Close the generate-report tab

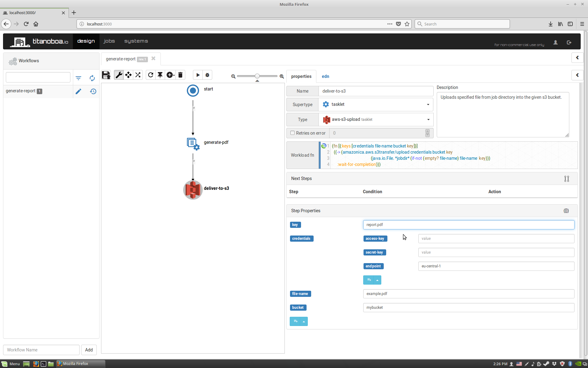pos(153,59)
